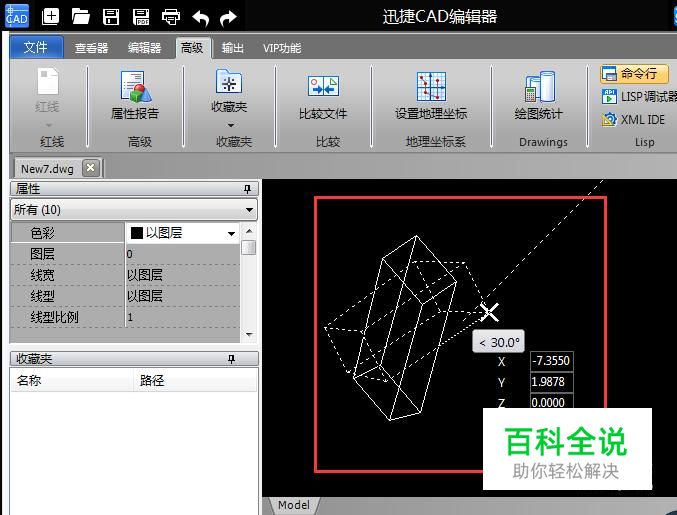Click the 路径 column header
677x515 pixels.
pos(195,380)
